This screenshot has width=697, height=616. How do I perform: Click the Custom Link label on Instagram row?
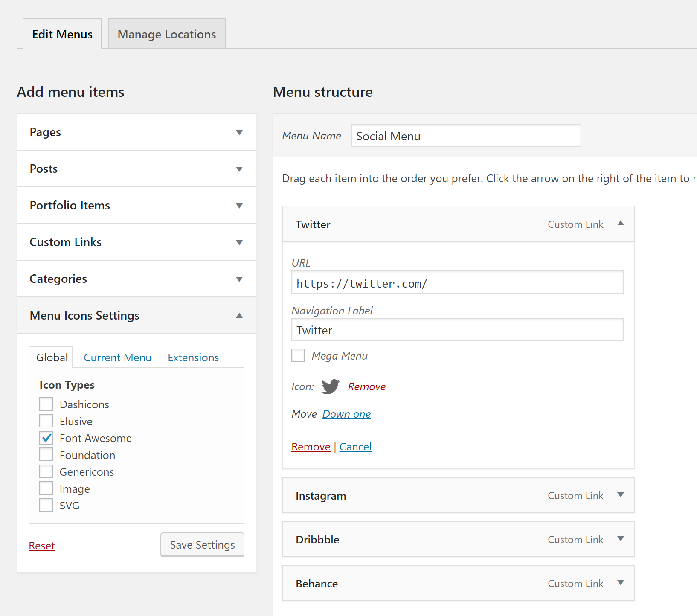tap(575, 496)
